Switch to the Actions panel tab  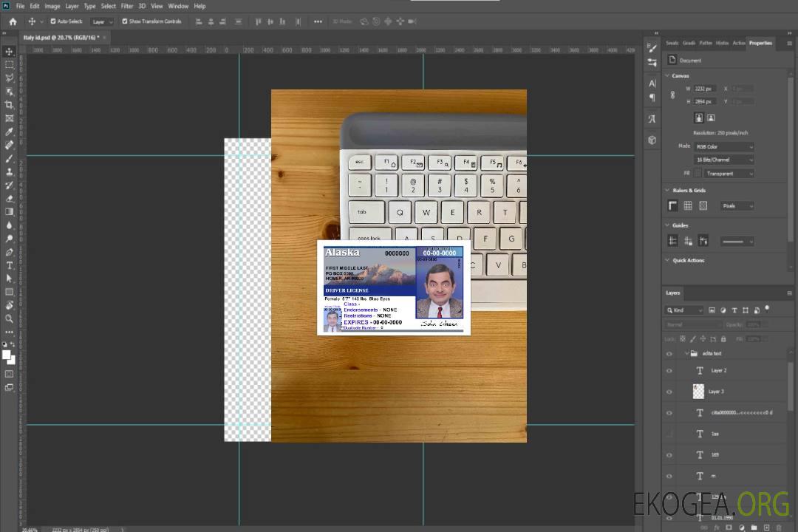[x=738, y=43]
